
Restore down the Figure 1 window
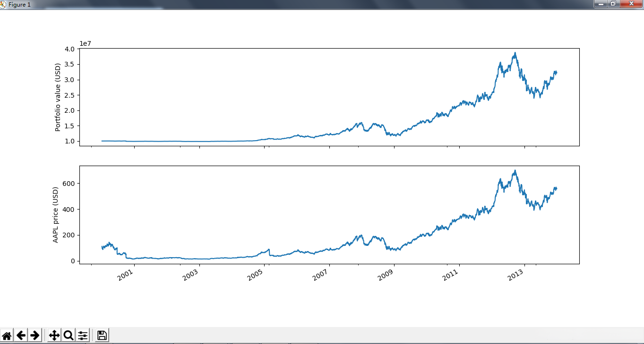click(x=613, y=4)
